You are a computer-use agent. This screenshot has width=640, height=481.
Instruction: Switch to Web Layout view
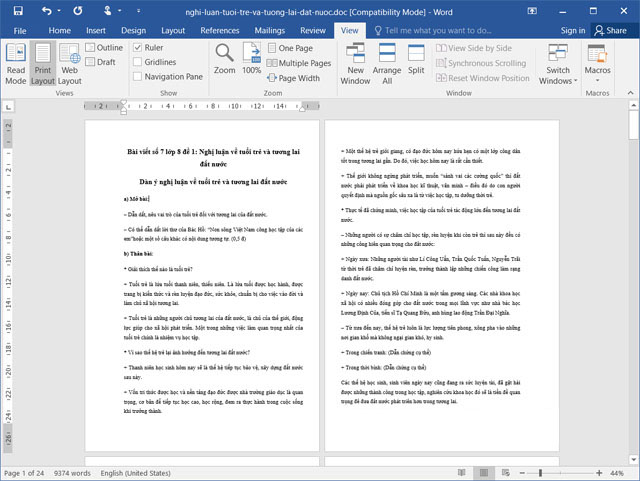(x=70, y=64)
